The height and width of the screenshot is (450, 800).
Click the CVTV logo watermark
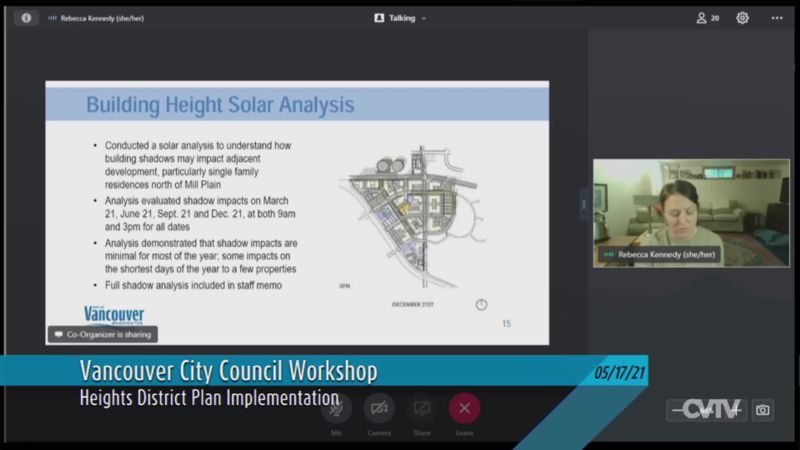click(706, 409)
